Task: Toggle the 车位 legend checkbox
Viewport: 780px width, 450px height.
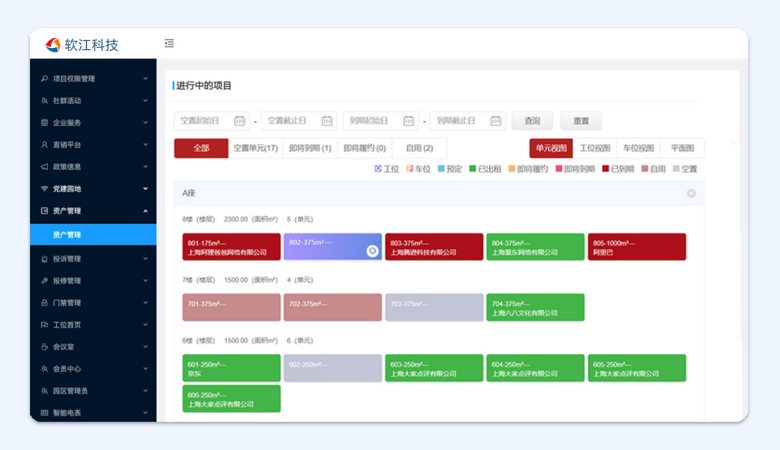Action: pos(410,169)
